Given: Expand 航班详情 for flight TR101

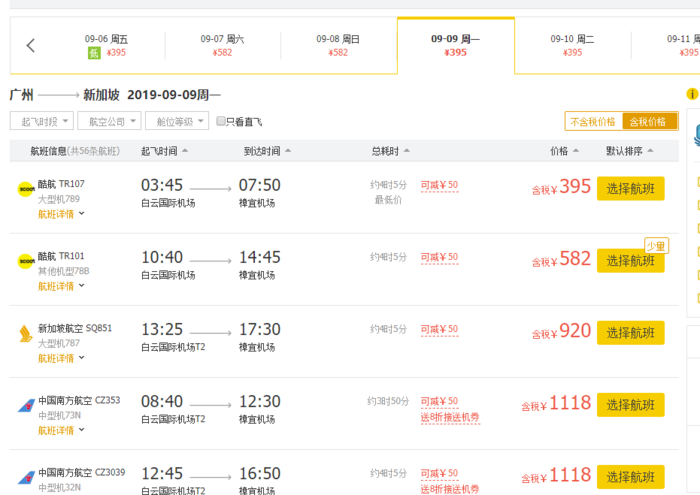Looking at the screenshot, I should click(x=62, y=286).
